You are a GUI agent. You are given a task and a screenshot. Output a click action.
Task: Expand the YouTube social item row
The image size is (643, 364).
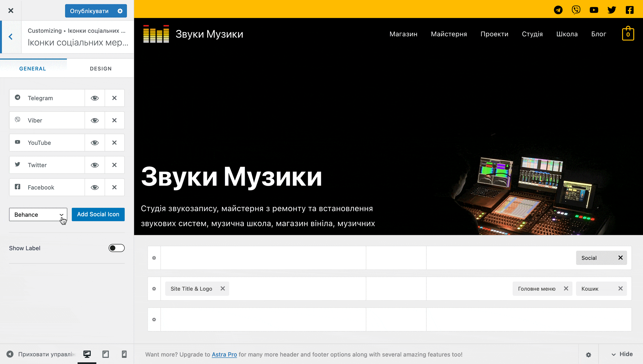(47, 143)
